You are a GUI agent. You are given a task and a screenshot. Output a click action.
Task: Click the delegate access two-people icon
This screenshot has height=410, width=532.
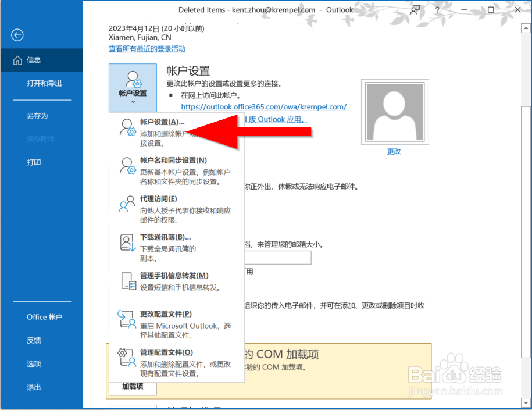click(x=127, y=204)
